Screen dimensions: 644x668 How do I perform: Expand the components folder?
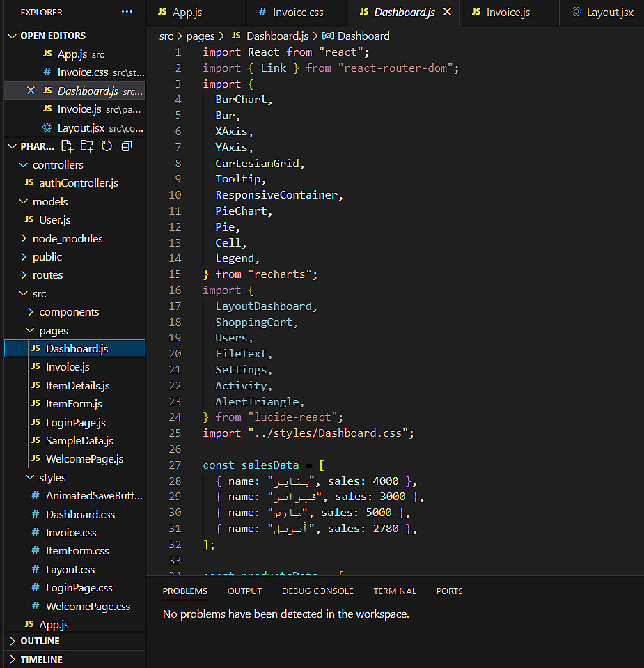click(68, 312)
